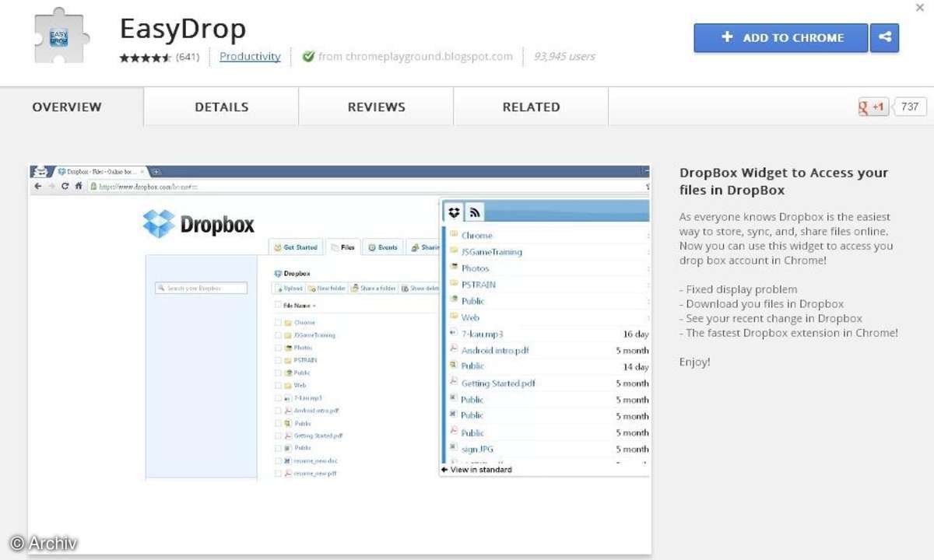This screenshot has width=934, height=560.
Task: Click the 93,945 users text
Action: tap(564, 57)
